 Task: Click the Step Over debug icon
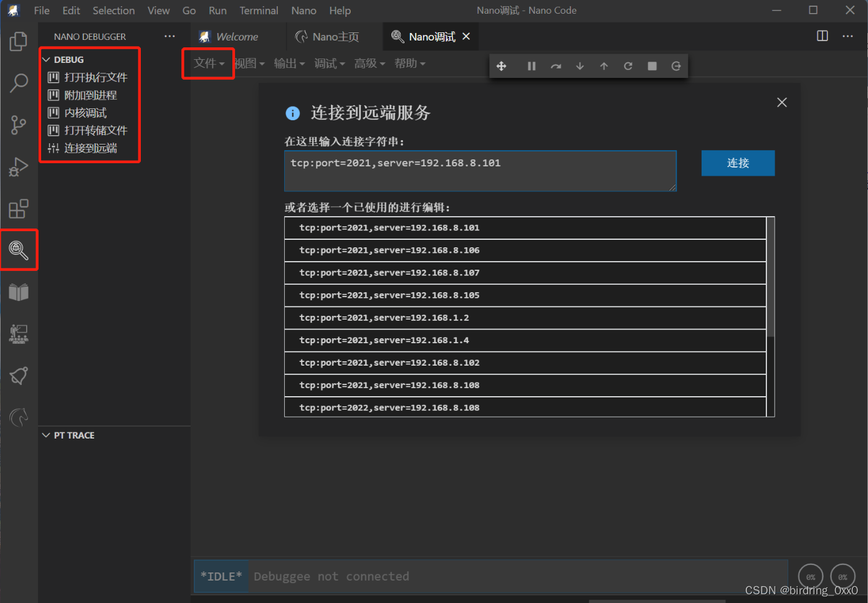point(555,65)
